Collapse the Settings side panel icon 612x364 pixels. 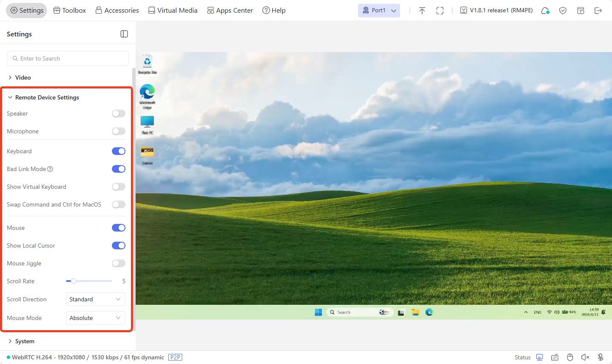click(x=124, y=34)
